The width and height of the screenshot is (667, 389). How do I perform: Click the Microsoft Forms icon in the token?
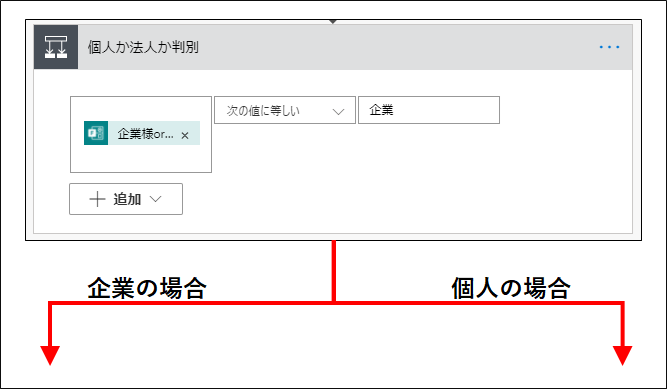96,133
